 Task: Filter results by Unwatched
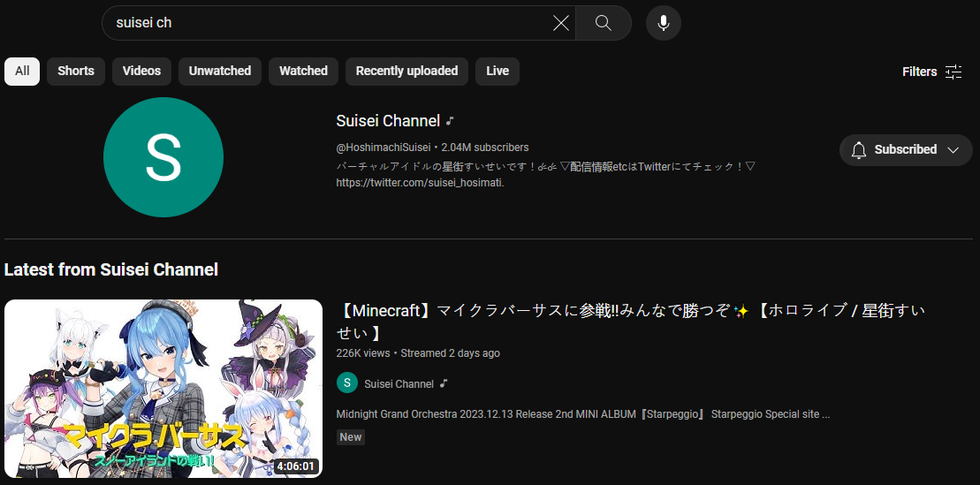click(x=220, y=72)
